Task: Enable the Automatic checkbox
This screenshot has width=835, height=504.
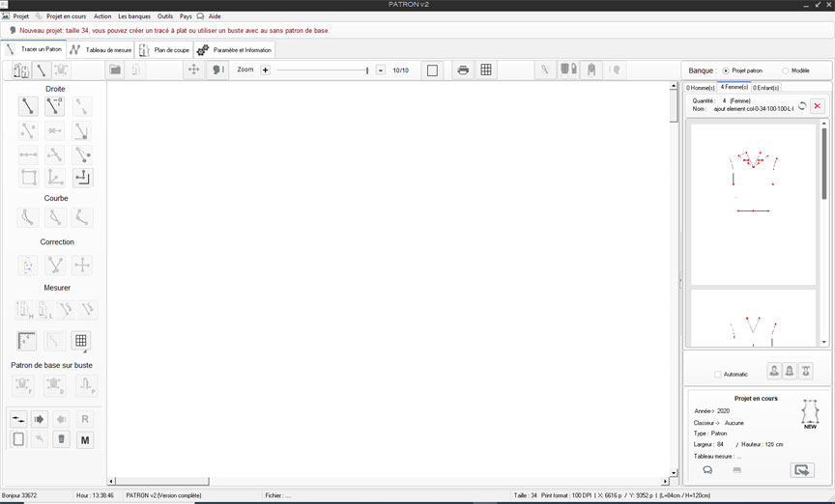Action: (x=717, y=374)
